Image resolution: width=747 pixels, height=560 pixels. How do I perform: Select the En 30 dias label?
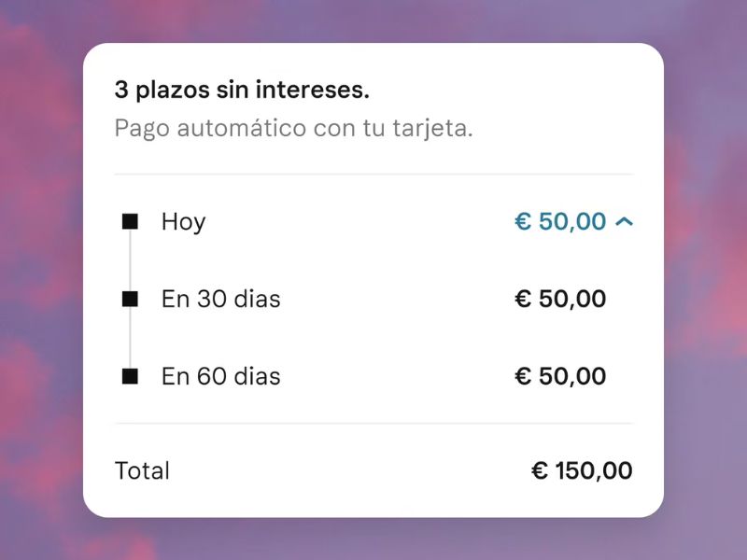(x=220, y=299)
